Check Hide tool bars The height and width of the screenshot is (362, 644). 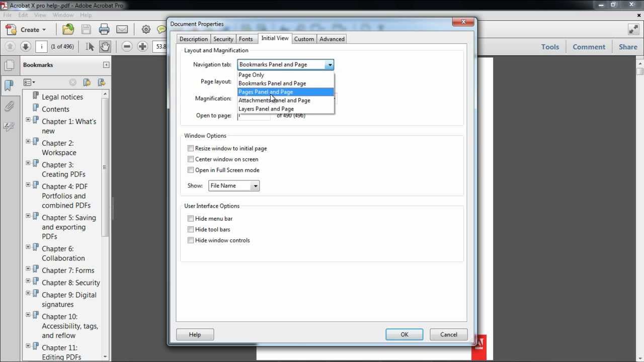coord(191,229)
